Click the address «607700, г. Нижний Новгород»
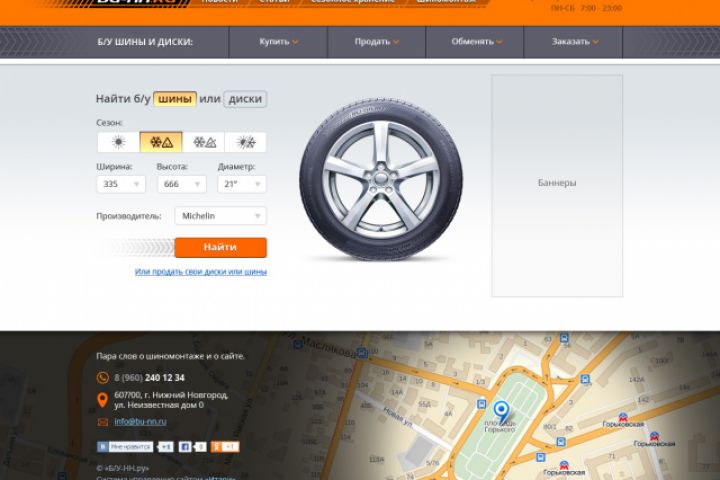Image resolution: width=720 pixels, height=480 pixels. point(171,395)
